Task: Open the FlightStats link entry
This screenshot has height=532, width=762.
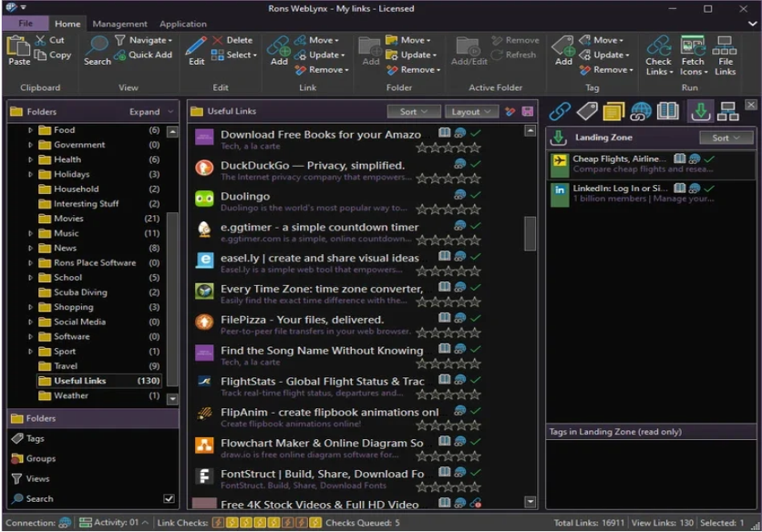Action: pos(338,386)
